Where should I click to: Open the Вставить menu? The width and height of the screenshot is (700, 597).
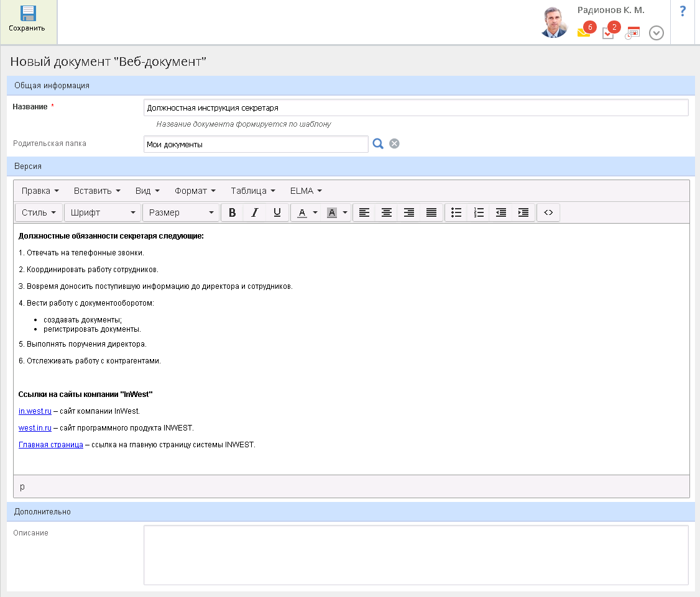pyautogui.click(x=97, y=191)
